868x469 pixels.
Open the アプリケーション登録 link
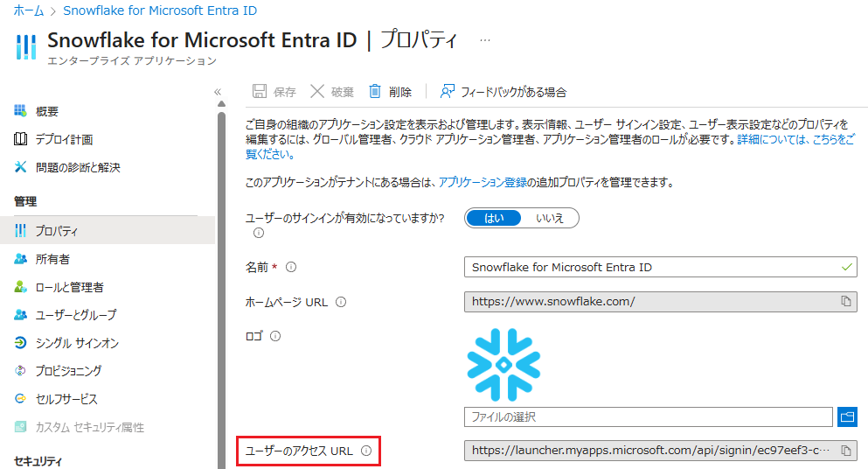pyautogui.click(x=483, y=182)
